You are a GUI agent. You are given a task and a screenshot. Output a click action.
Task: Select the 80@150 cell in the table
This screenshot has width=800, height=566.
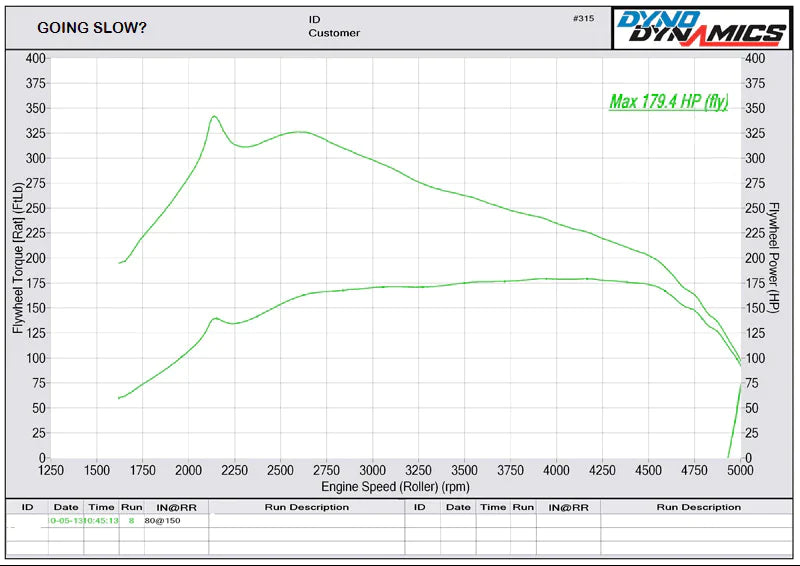click(x=162, y=521)
